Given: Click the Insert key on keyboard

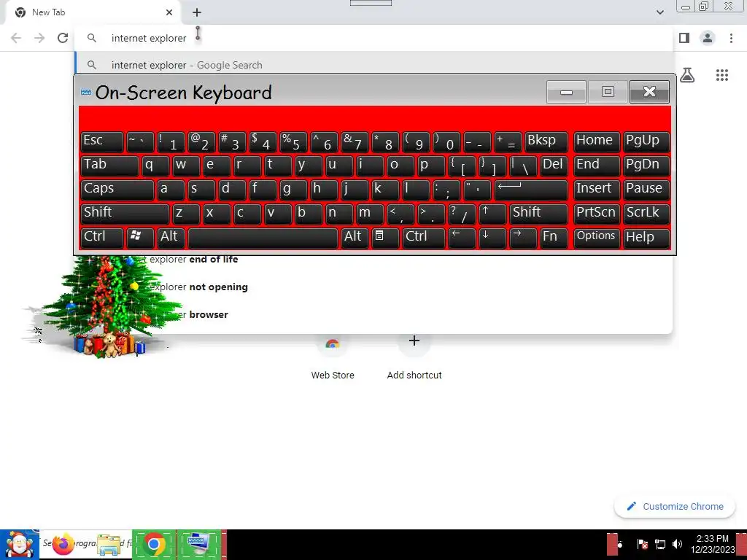Looking at the screenshot, I should click(597, 190).
